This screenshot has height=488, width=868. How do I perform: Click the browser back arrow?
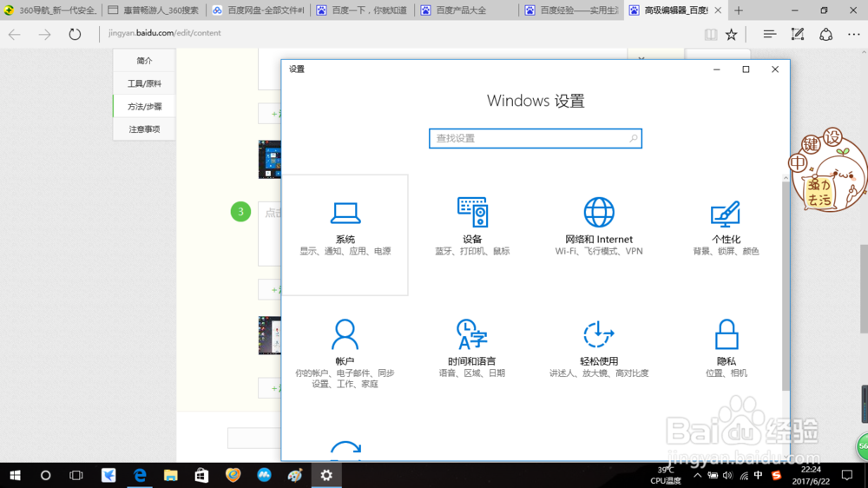(x=15, y=35)
